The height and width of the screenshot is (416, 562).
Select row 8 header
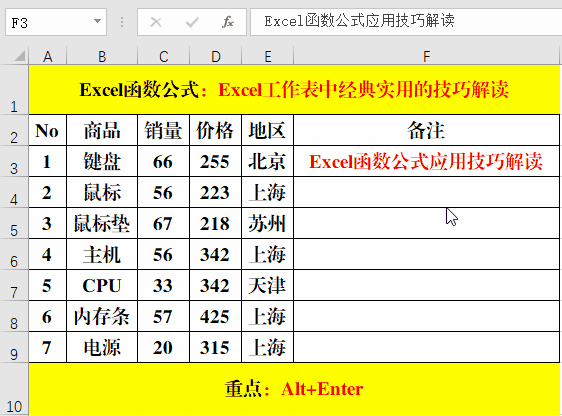(14, 316)
